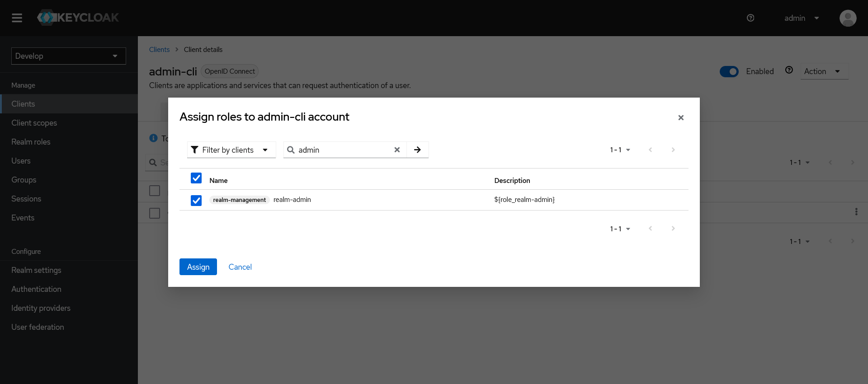Open Users in the sidebar
This screenshot has width=868, height=384.
(69, 161)
